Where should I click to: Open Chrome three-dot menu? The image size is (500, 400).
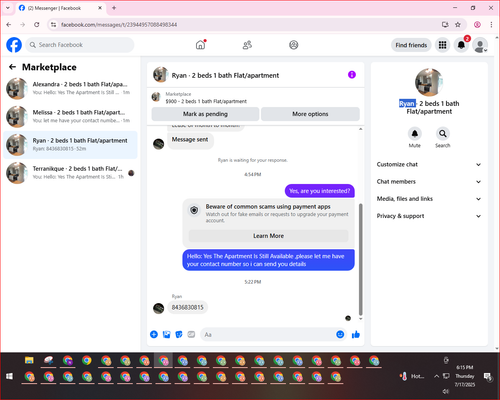coord(491,25)
